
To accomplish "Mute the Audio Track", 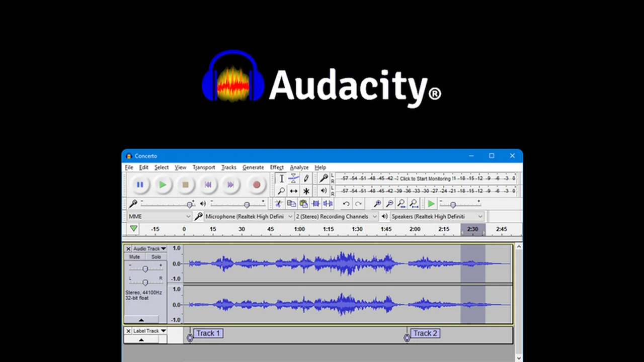I will (134, 257).
